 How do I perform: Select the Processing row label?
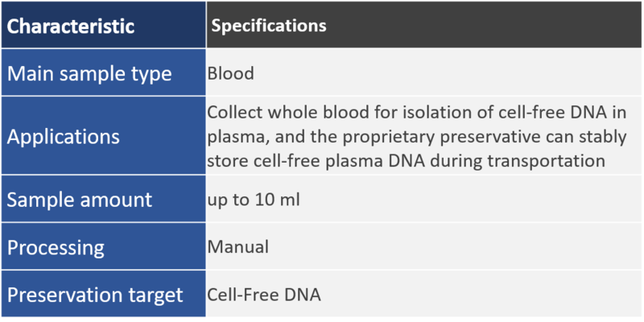point(56,246)
